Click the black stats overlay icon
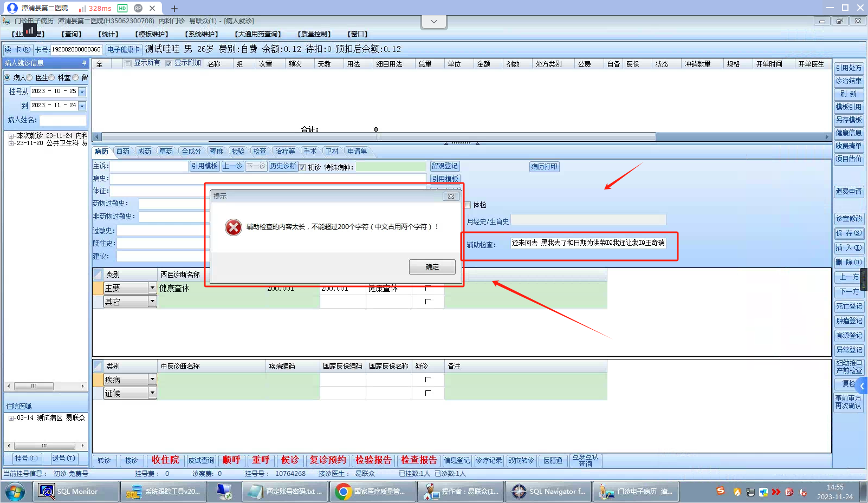868x503 pixels. coord(30,30)
